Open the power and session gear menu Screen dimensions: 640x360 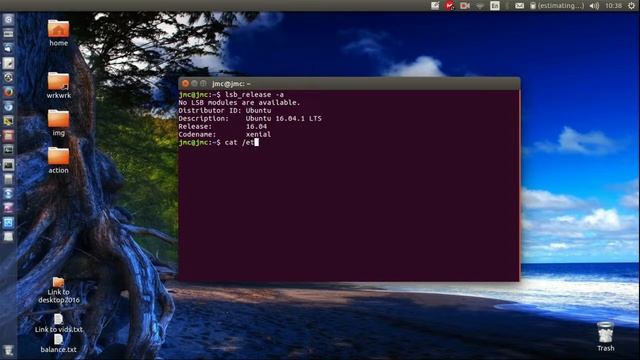point(631,6)
